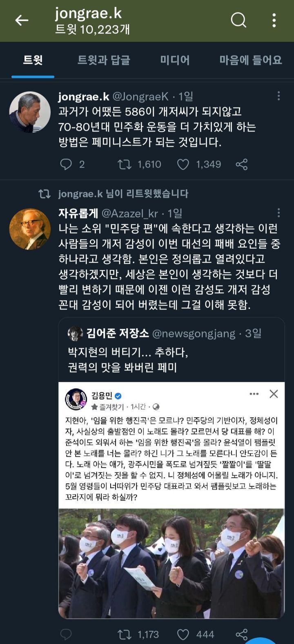This screenshot has width=294, height=644.
Task: Share the 자유롭게 retweeted tweet
Action: 242,634
